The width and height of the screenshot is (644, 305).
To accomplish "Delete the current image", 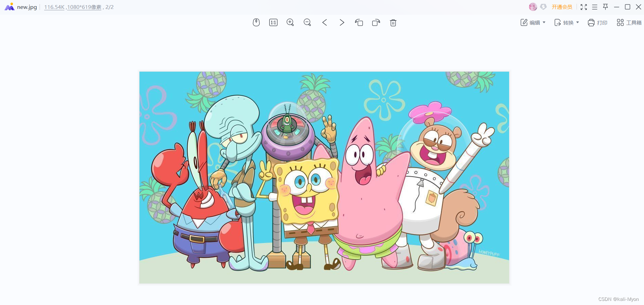I will 393,23.
